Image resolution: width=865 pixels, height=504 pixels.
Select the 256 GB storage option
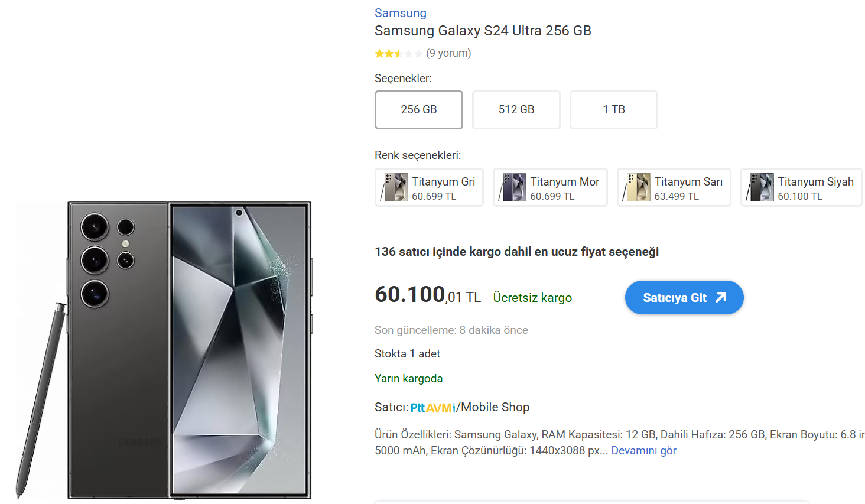[418, 110]
